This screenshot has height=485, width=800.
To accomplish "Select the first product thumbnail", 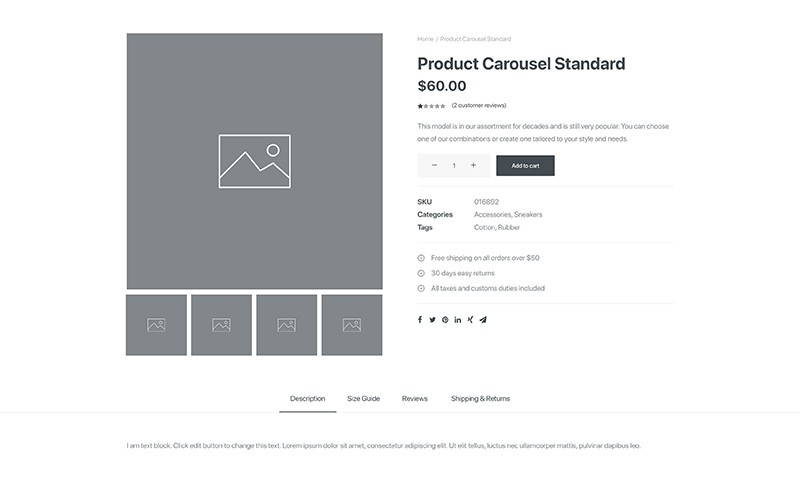I will (156, 325).
